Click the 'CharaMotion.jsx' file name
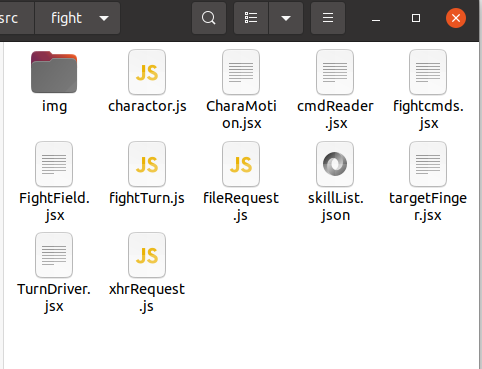Viewport: 482px width, 369px height. (x=241, y=115)
